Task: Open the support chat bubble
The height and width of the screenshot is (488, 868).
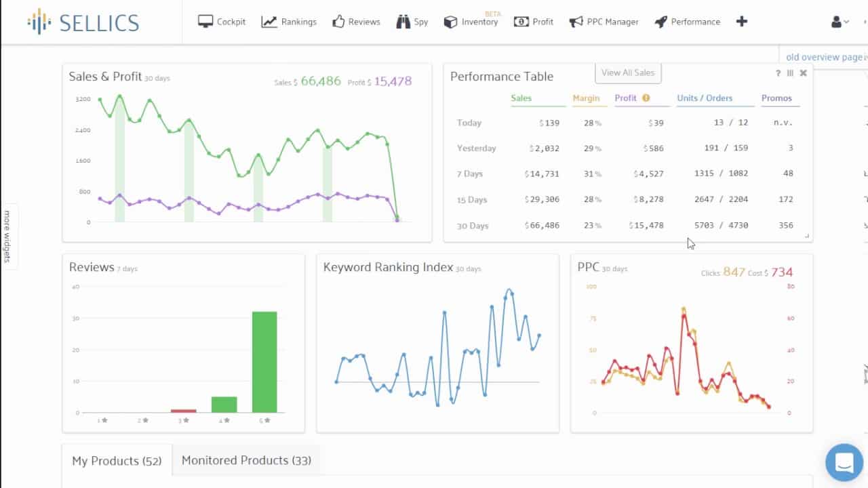Action: pyautogui.click(x=844, y=462)
